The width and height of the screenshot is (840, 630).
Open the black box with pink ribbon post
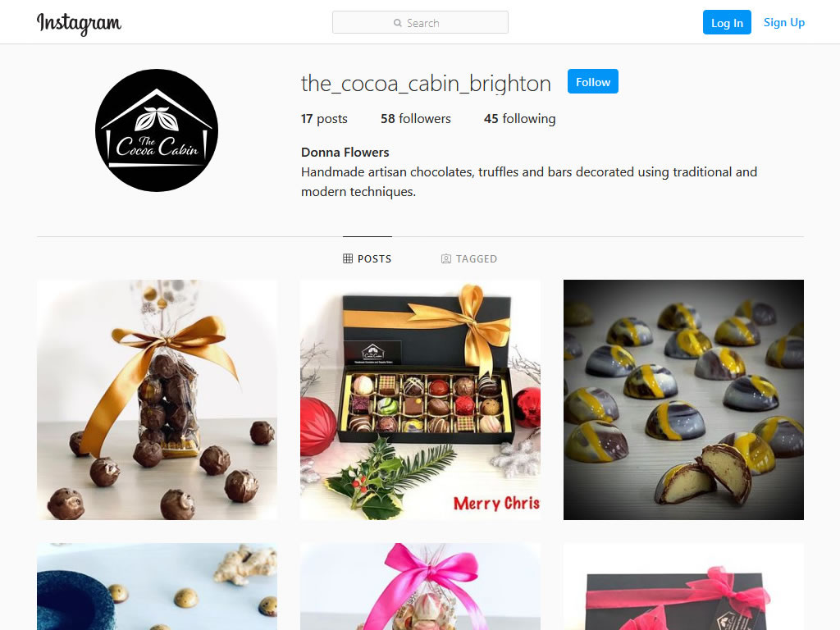[x=683, y=587]
